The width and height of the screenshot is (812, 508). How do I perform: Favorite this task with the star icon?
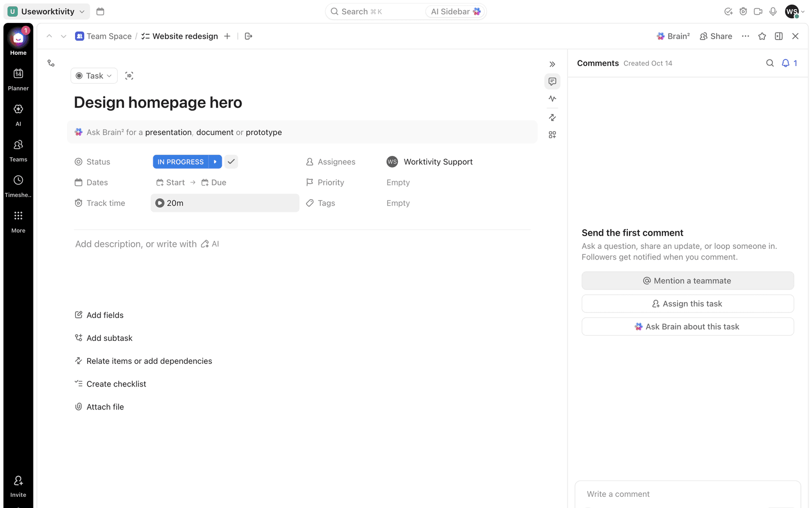pos(762,36)
